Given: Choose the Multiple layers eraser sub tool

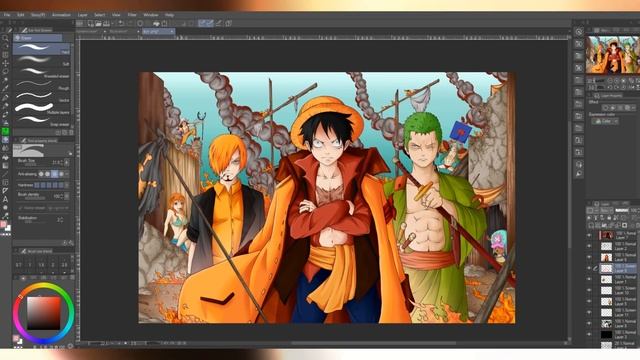Looking at the screenshot, I should tap(42, 109).
